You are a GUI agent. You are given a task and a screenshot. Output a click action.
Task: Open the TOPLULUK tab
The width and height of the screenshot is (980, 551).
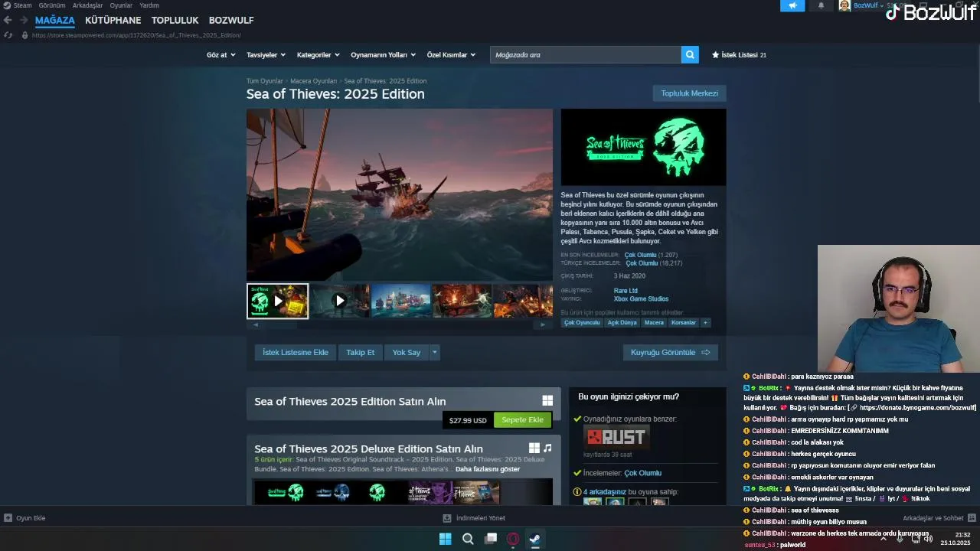click(x=175, y=20)
